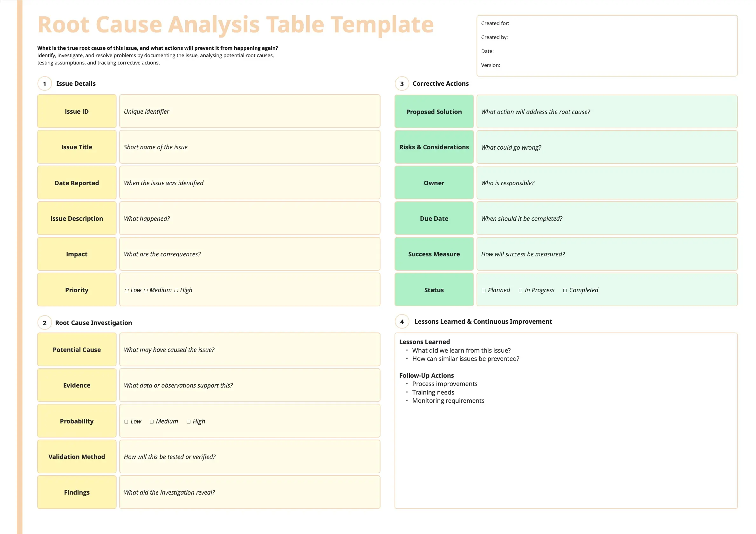The width and height of the screenshot is (756, 534).
Task: Select the Priority label cell
Action: [77, 289]
